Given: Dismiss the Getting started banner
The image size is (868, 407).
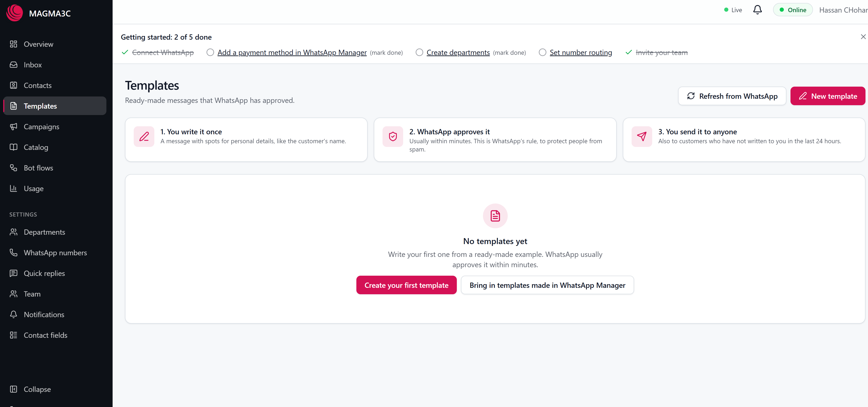Looking at the screenshot, I should [x=863, y=37].
